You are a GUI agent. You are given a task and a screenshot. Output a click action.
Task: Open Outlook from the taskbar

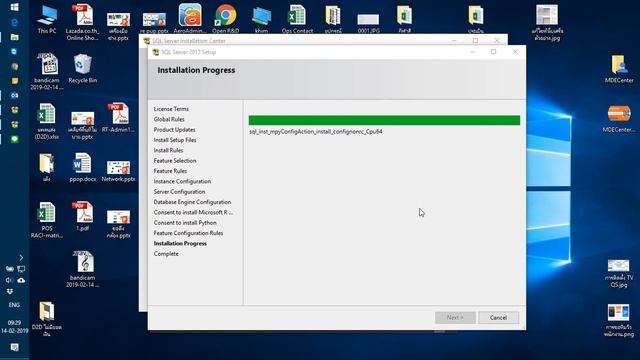pyautogui.click(x=14, y=95)
